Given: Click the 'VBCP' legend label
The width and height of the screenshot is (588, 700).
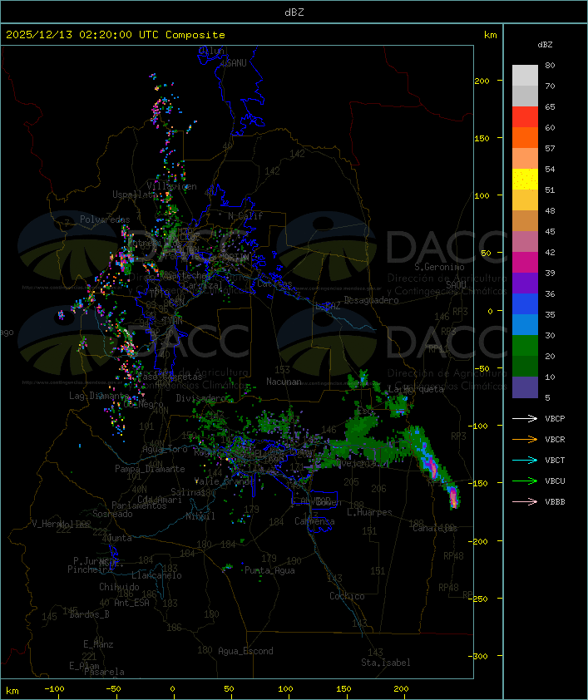Looking at the screenshot, I should tap(555, 419).
